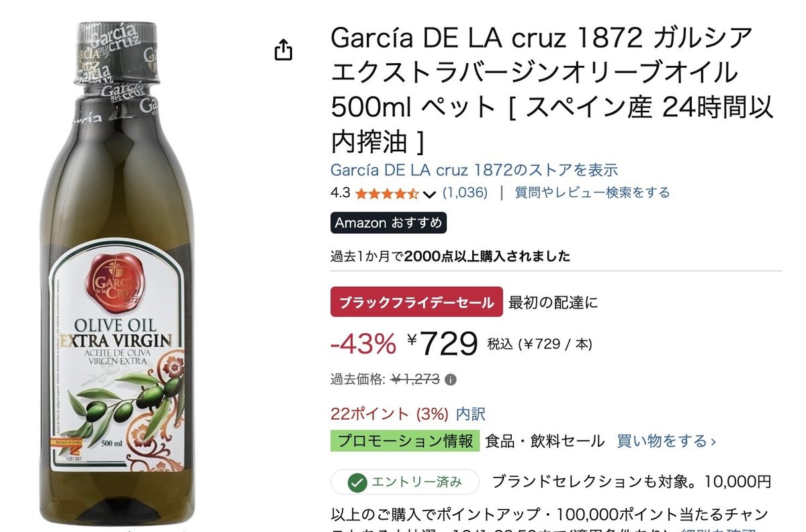Click the green entry-completed checkmark icon
806x532 pixels.
tap(357, 482)
